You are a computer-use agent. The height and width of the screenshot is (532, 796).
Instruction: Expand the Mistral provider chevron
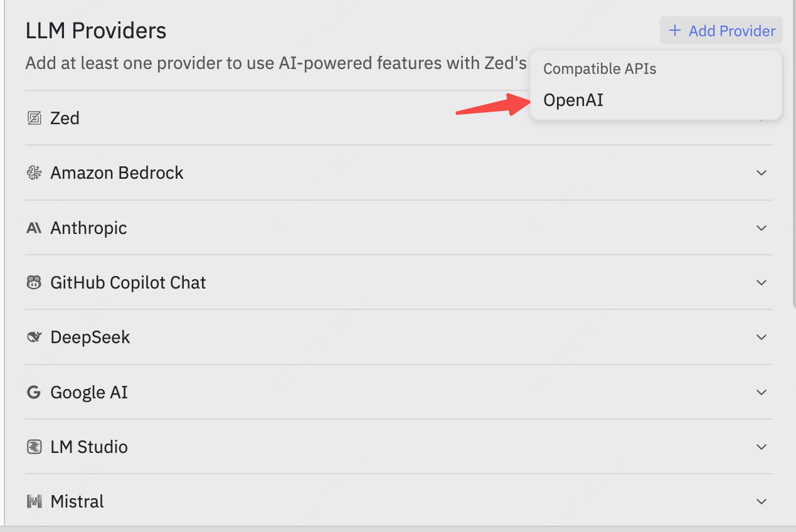click(762, 501)
